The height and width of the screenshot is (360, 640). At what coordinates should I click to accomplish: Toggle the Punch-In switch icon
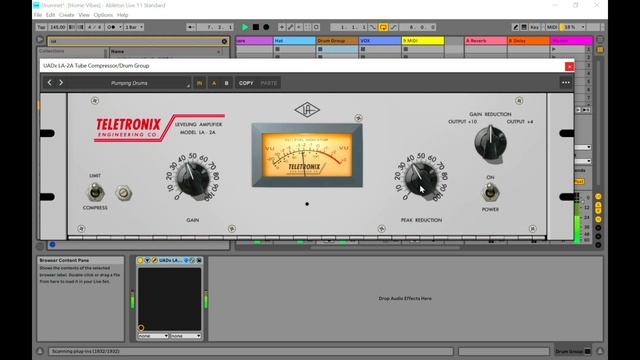click(x=373, y=27)
